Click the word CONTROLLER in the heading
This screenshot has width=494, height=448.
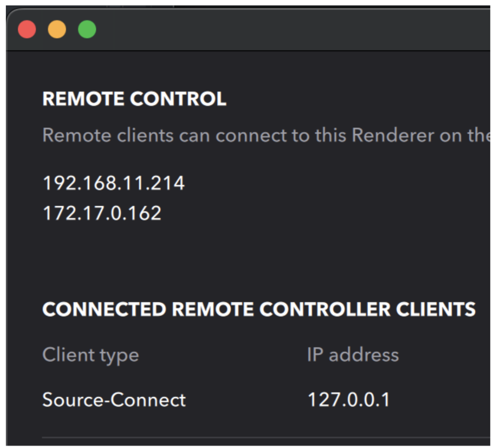coord(325,310)
